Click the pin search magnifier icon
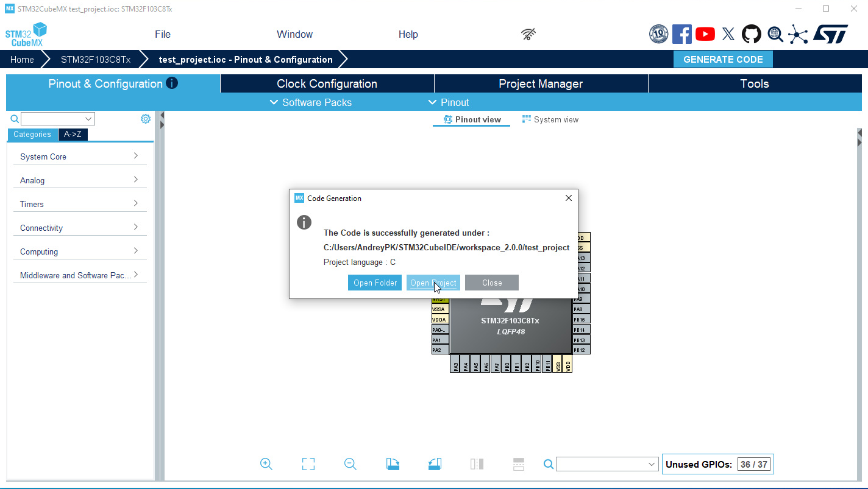The width and height of the screenshot is (868, 489). click(x=549, y=465)
